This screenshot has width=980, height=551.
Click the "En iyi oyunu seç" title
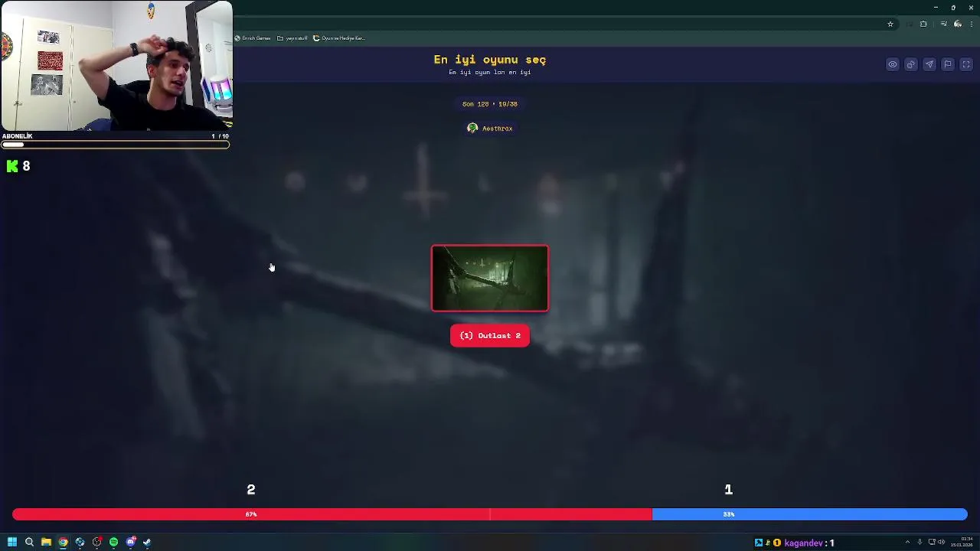pyautogui.click(x=490, y=60)
